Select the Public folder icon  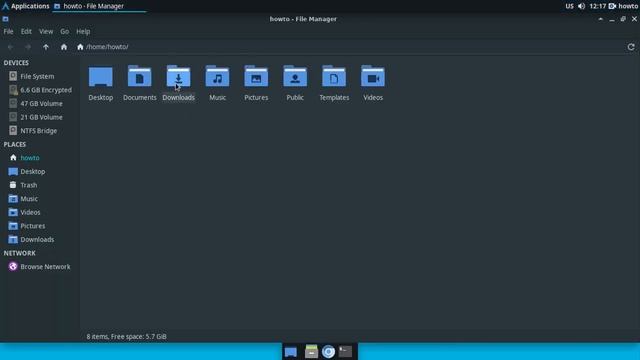pos(295,76)
